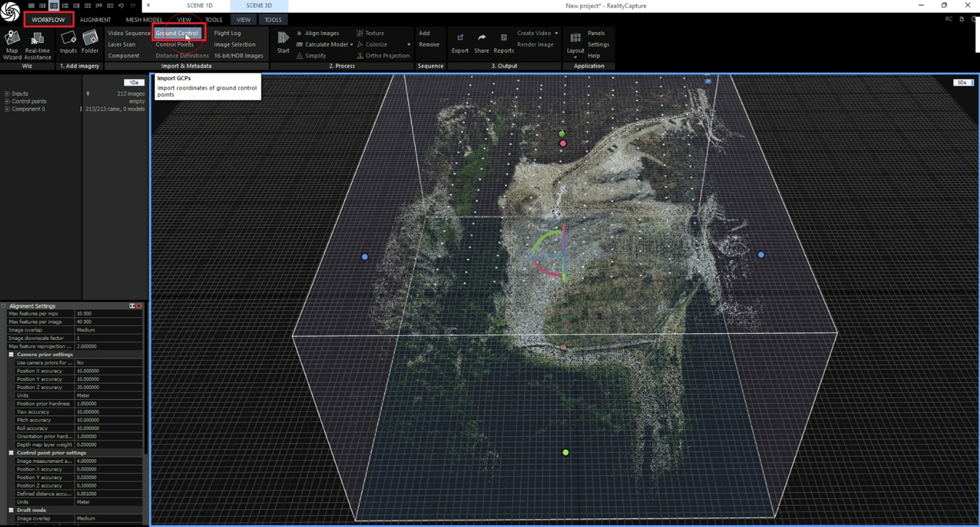Edit the Max features per image field
The height and width of the screenshot is (527, 980).
pos(108,322)
